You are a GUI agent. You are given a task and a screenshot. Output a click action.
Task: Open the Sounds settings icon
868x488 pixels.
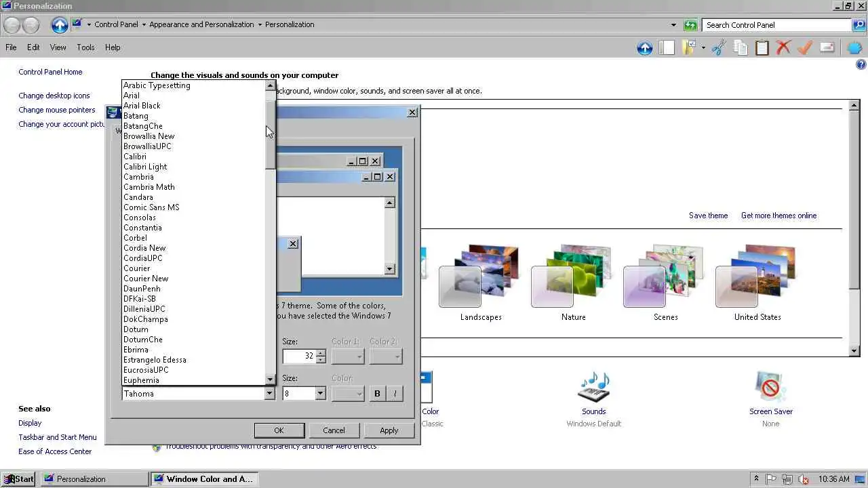click(593, 388)
